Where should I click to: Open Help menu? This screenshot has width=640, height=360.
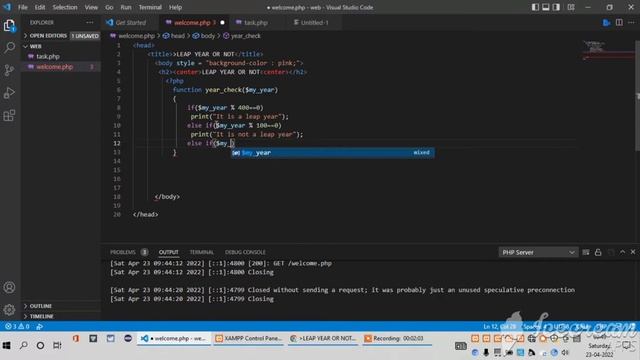click(x=175, y=7)
